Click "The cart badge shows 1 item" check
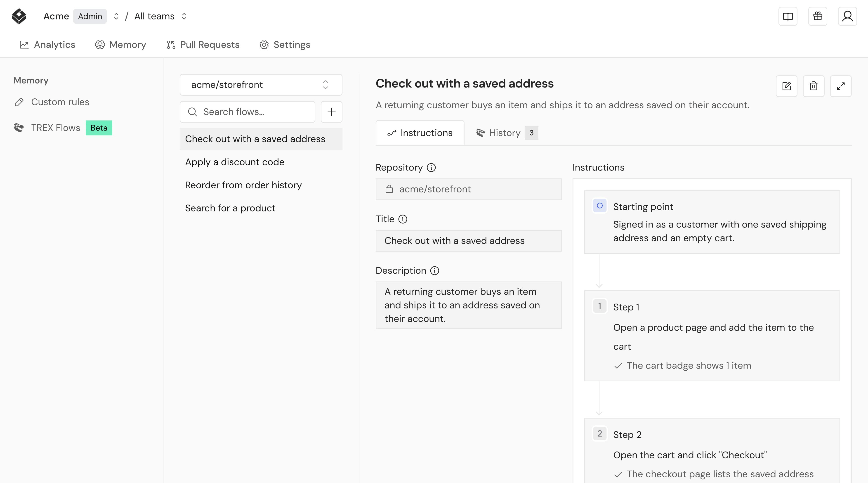Viewport: 868px width, 483px height. tap(682, 366)
